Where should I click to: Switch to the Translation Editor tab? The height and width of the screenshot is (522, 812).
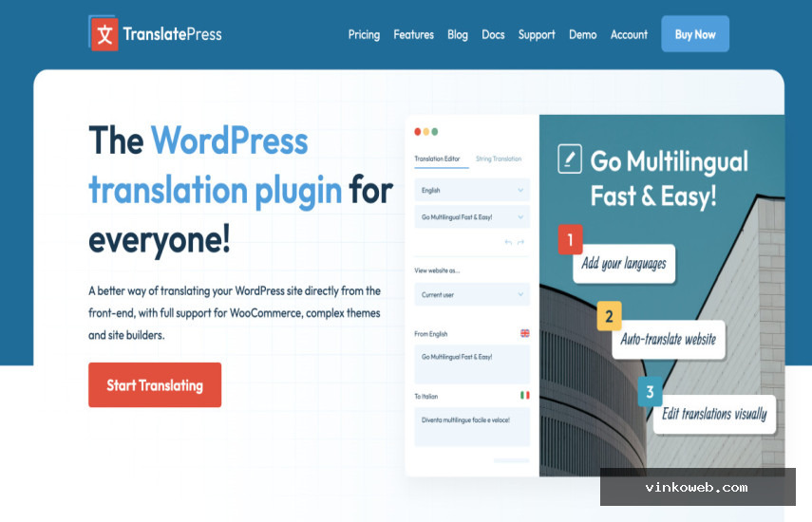437,158
